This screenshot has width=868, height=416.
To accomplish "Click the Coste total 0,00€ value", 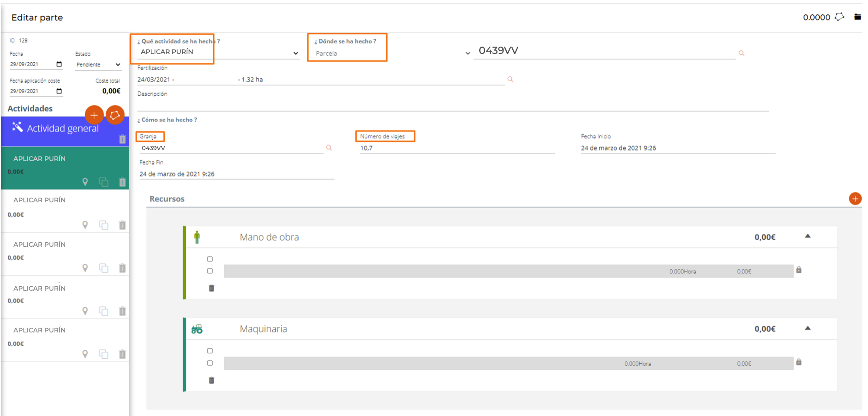I will pos(111,91).
